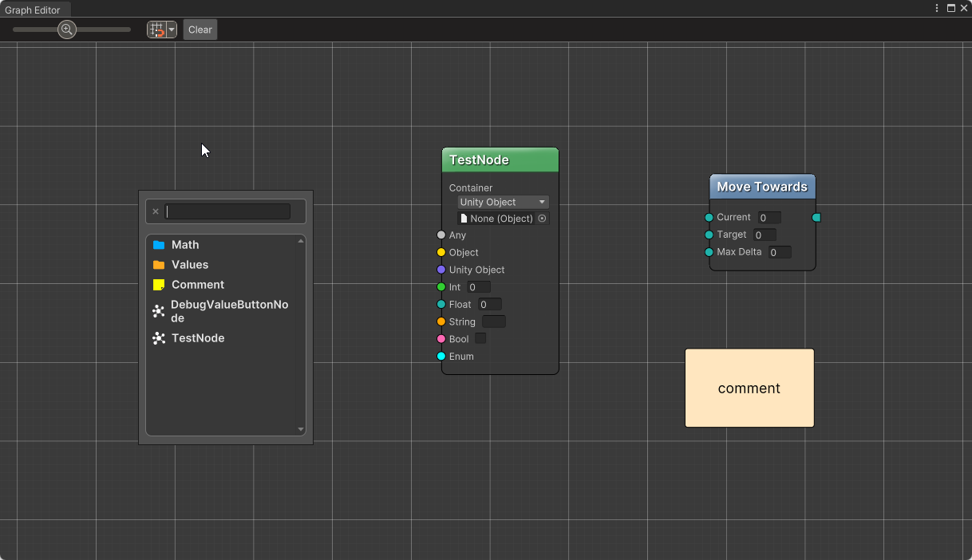This screenshot has width=972, height=560.
Task: Click the zoom slider magnifier handle
Action: coord(67,30)
